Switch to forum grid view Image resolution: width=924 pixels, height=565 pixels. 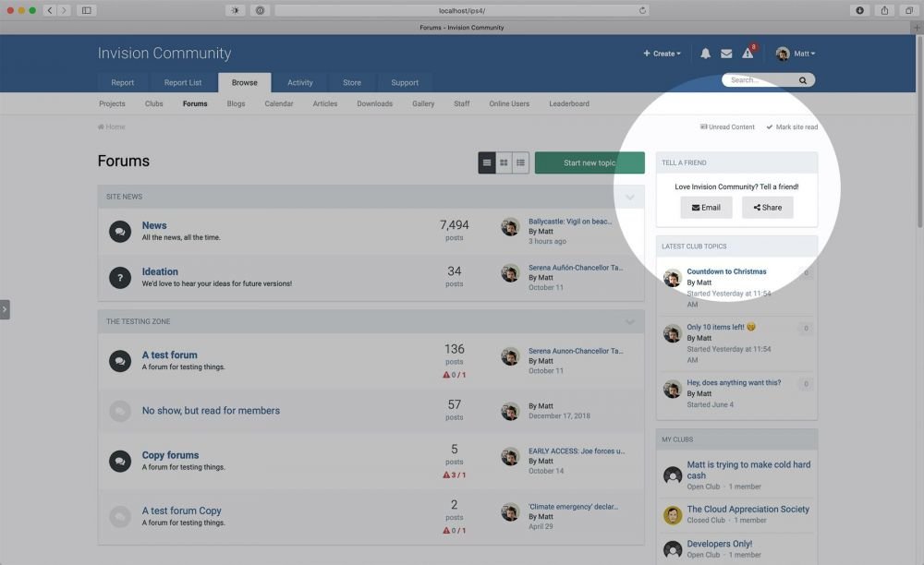504,163
